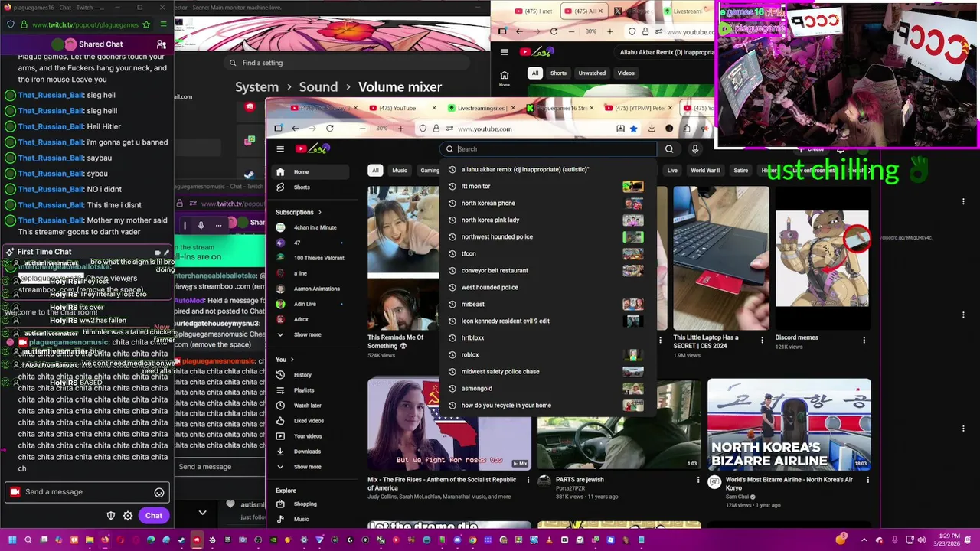Open Twitch chat settings gear icon

[x=128, y=516]
